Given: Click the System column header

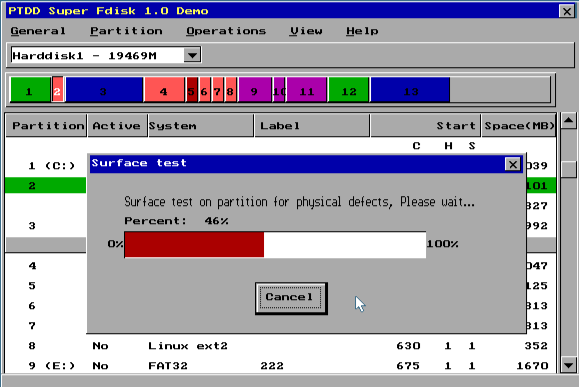Looking at the screenshot, I should [x=201, y=126].
